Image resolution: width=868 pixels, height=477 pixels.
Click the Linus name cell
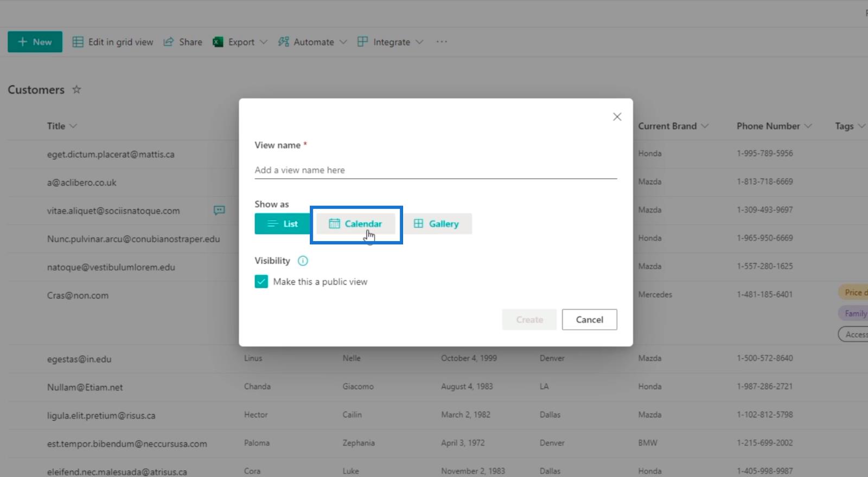click(x=253, y=358)
